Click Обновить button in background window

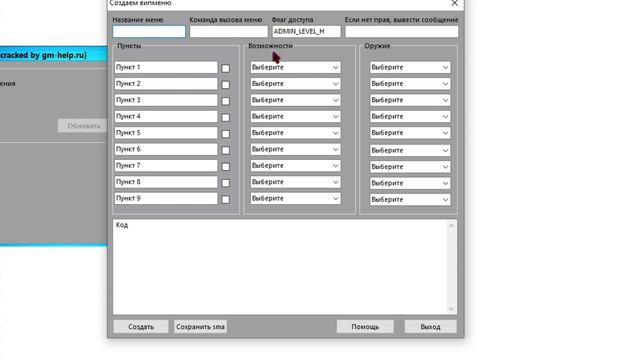point(83,126)
